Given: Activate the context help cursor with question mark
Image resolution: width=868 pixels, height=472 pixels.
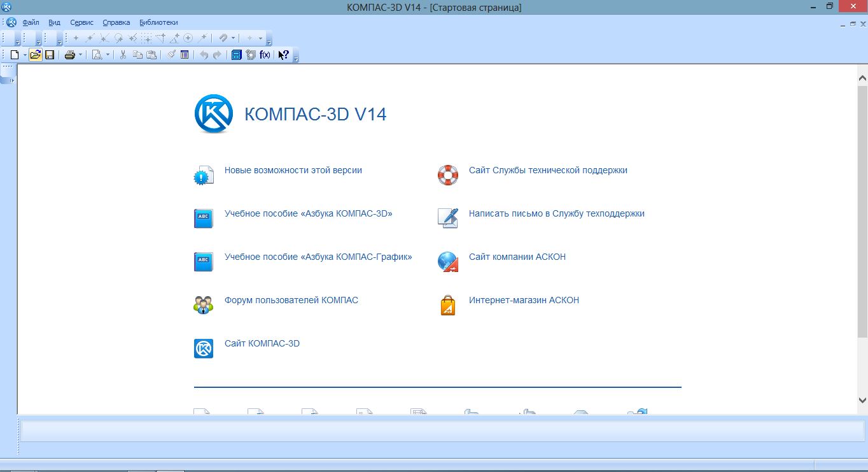Looking at the screenshot, I should 284,55.
